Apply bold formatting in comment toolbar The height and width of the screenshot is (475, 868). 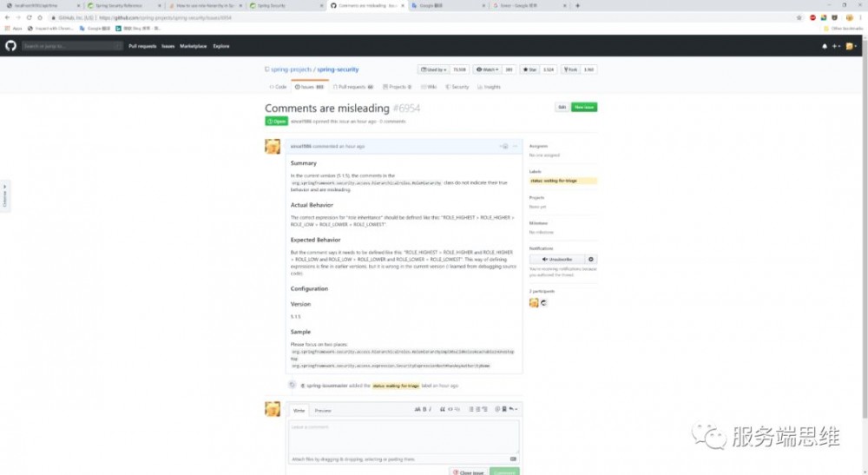[x=424, y=409]
